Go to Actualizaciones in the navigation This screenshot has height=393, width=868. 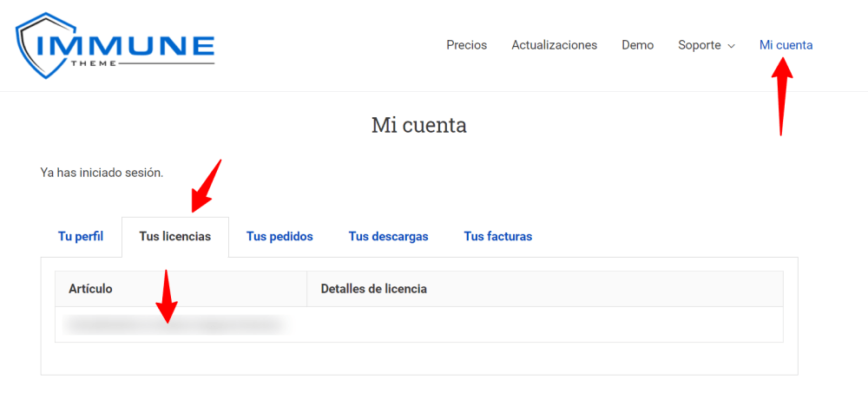pyautogui.click(x=554, y=45)
